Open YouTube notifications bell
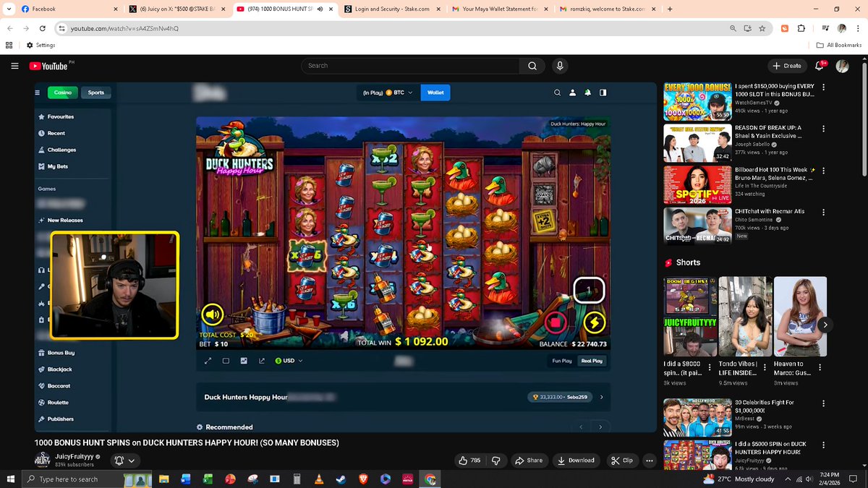This screenshot has height=488, width=868. 820,66
